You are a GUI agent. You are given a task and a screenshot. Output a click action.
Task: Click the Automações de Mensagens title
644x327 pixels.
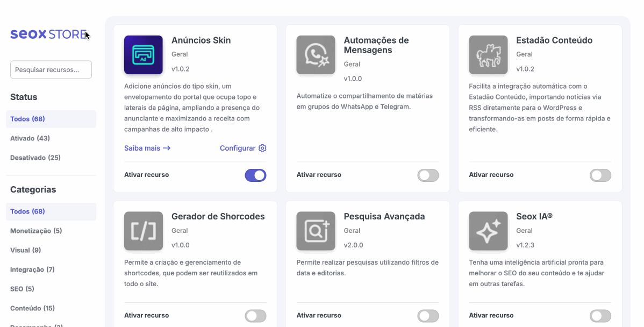[x=376, y=45]
